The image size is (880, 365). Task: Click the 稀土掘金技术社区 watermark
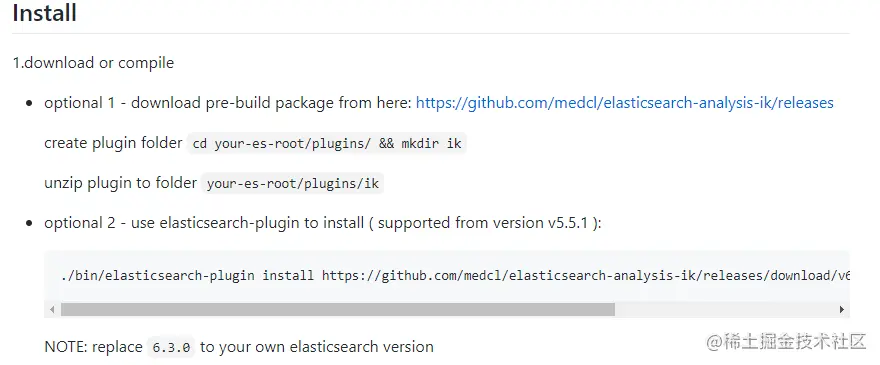coord(786,342)
